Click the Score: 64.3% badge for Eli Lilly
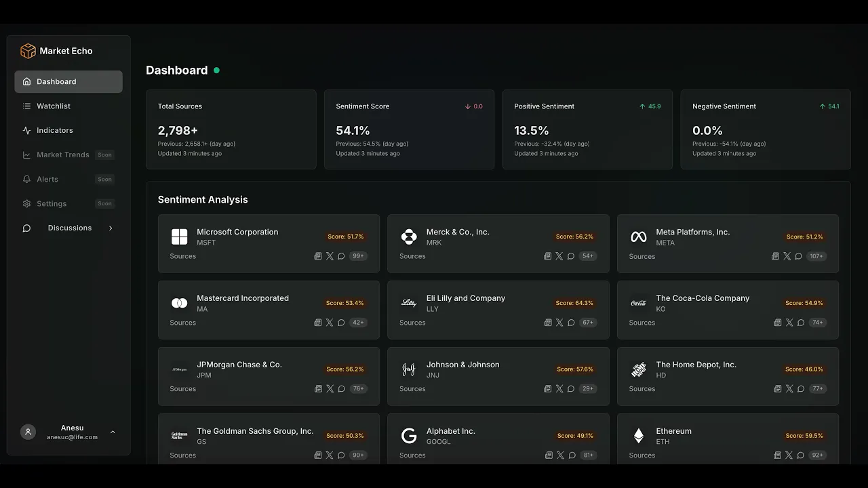Screen dimensions: 868x488 tap(574, 303)
